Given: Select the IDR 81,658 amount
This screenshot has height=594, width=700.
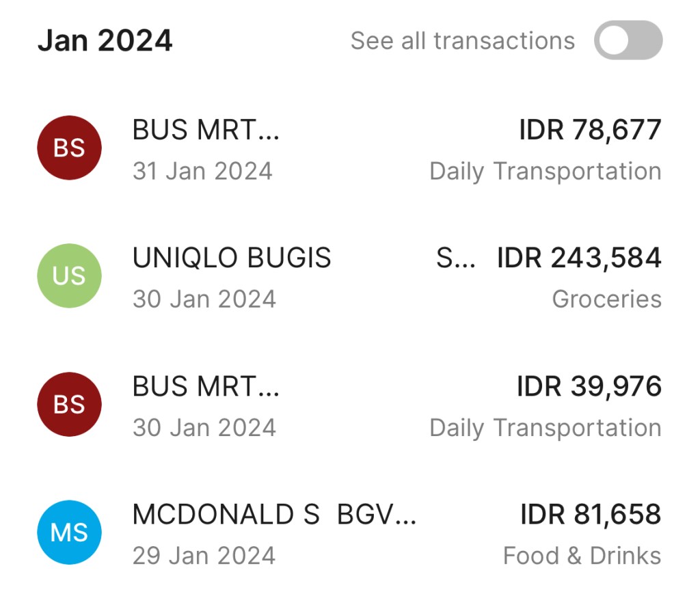Looking at the screenshot, I should point(591,514).
